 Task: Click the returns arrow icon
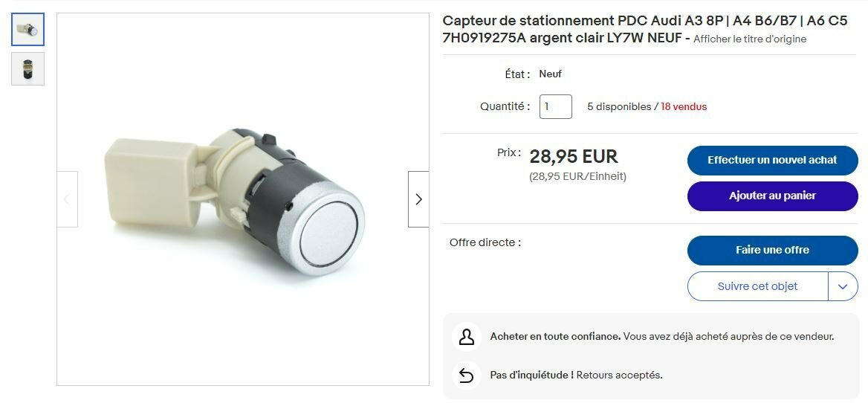coord(466,375)
